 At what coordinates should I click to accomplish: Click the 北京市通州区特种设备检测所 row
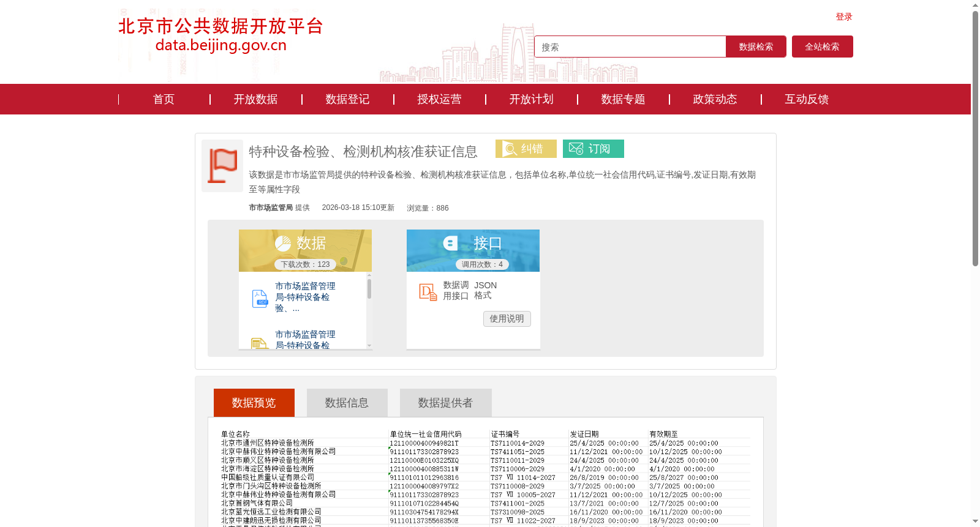pos(485,443)
